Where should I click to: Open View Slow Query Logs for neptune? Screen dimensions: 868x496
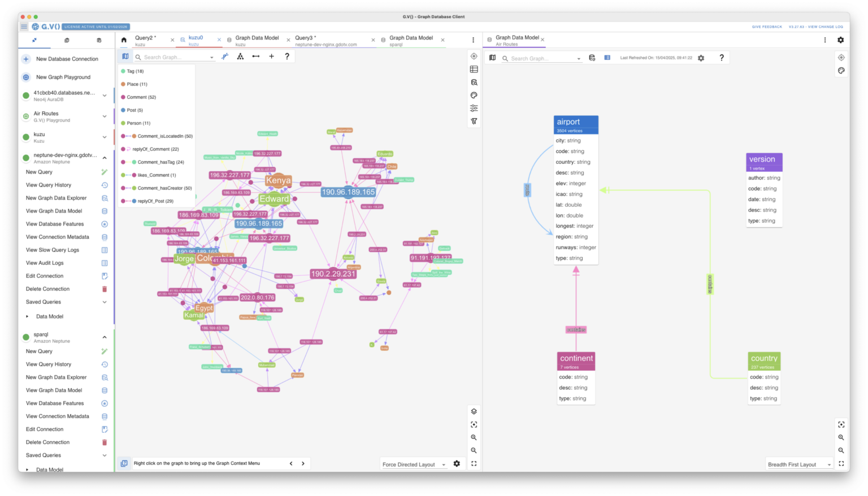coord(53,250)
